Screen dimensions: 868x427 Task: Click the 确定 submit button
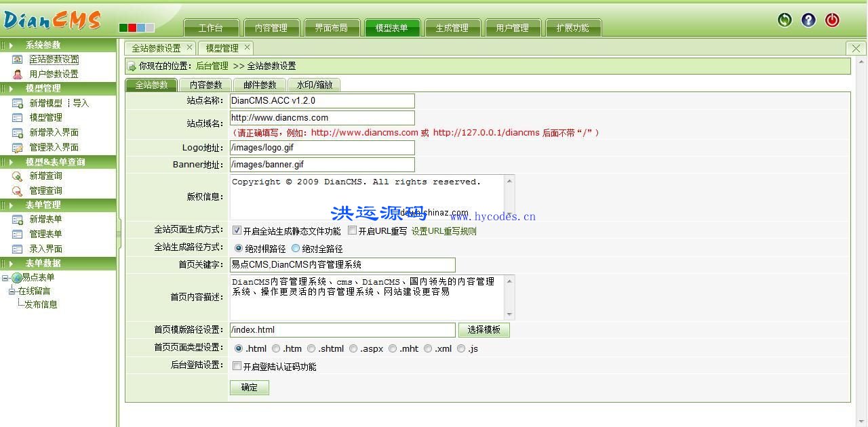[250, 388]
